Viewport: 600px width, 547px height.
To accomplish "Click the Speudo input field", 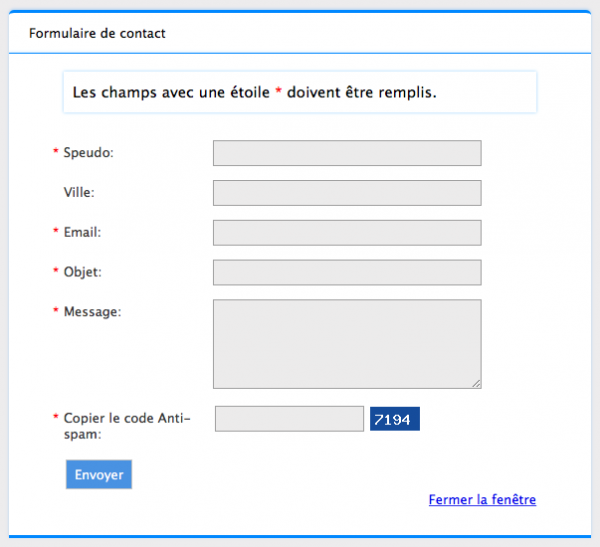I will (347, 153).
